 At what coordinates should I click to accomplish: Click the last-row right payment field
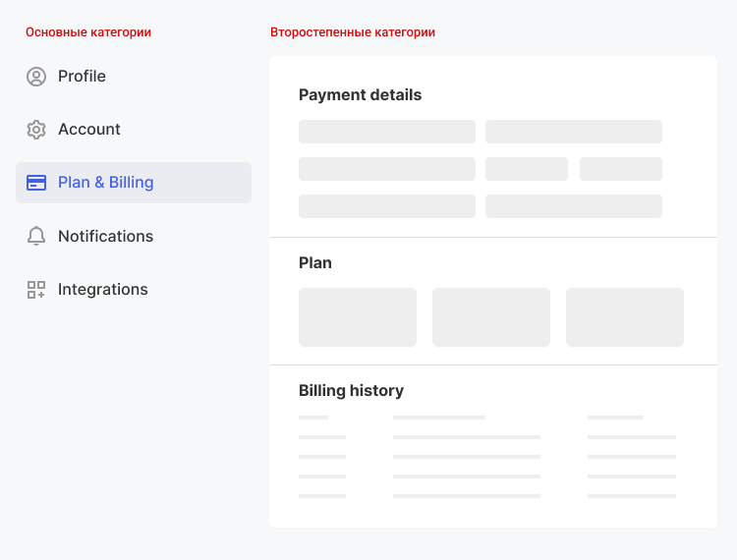(x=574, y=206)
